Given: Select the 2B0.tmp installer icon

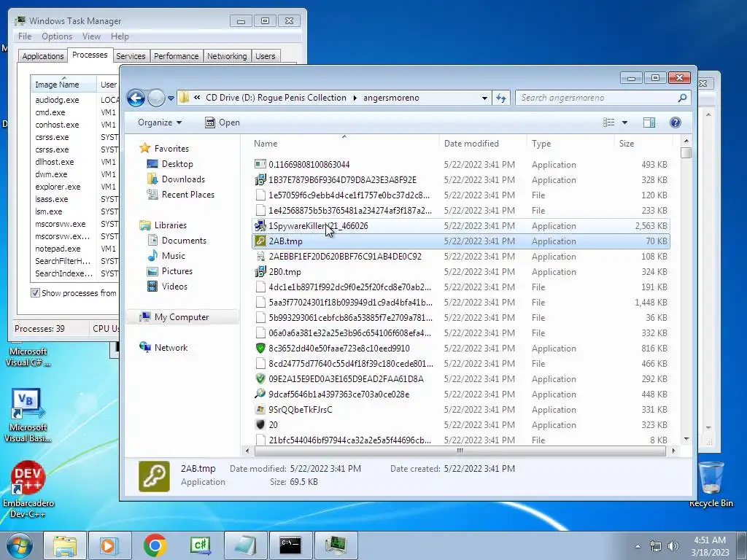Looking at the screenshot, I should point(260,271).
